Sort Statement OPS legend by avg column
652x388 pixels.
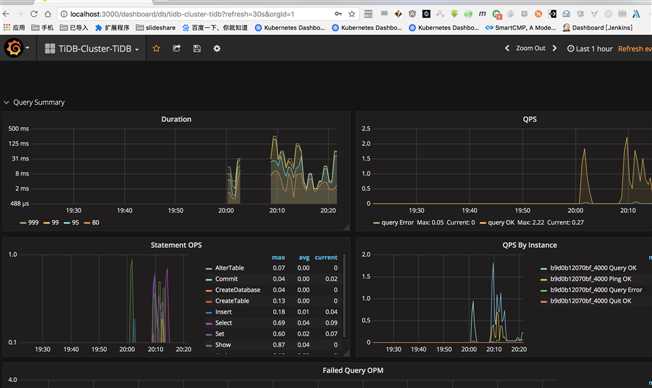(x=304, y=257)
